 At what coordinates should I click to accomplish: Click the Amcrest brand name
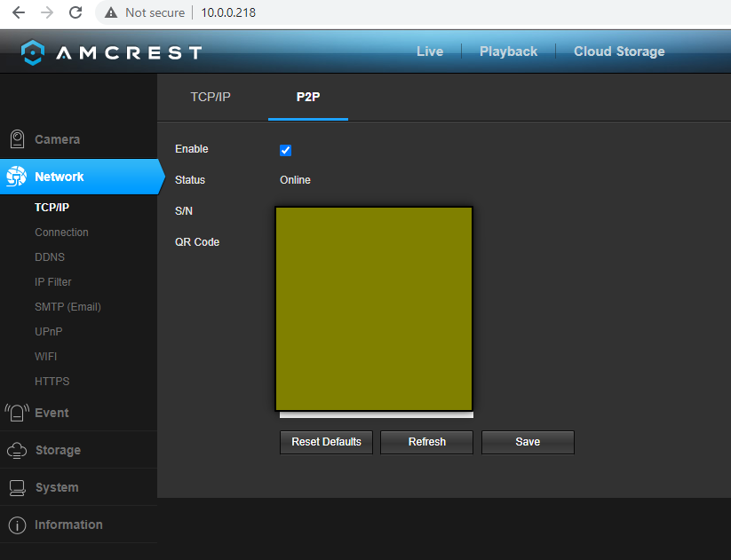tap(129, 52)
